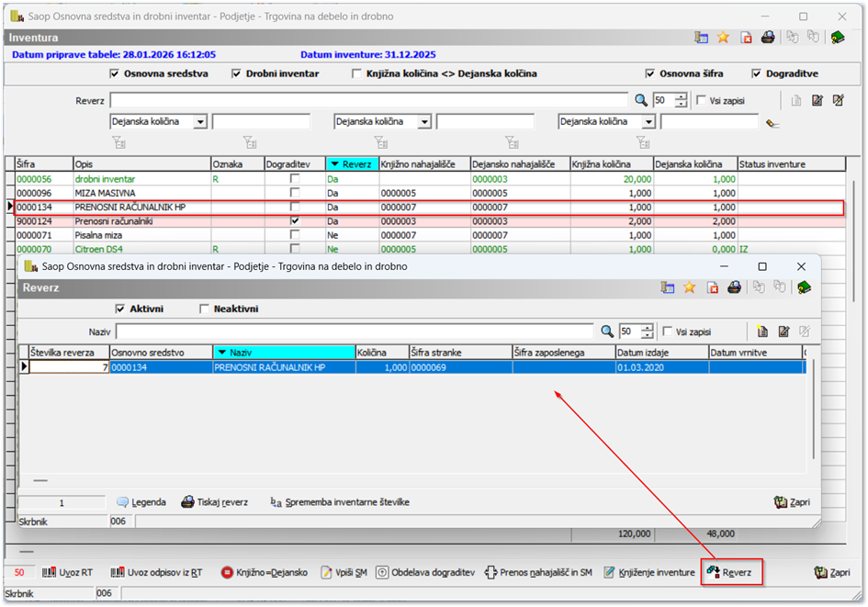868x607 pixels.
Task: Select the Citroen DS4 row
Action: pos(430,249)
